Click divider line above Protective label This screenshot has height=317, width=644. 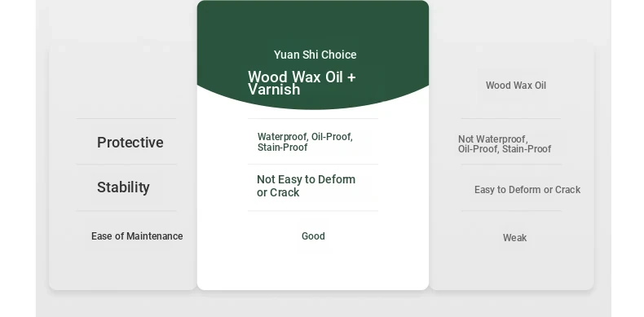pos(126,119)
